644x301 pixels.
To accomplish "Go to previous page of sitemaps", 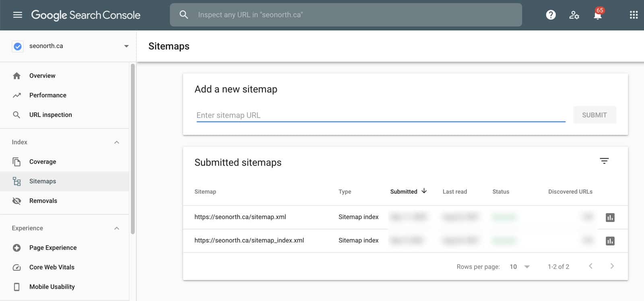I will [590, 266].
